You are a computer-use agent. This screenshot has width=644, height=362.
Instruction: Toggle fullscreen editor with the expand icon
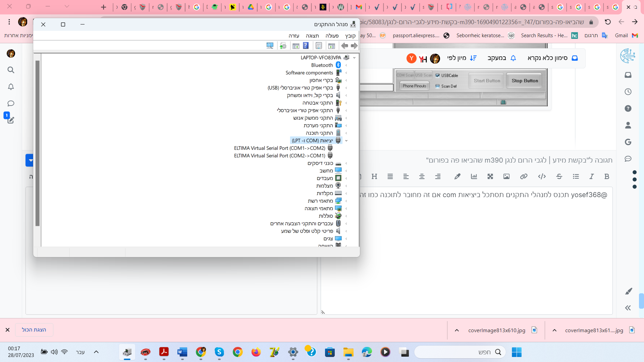(x=490, y=177)
